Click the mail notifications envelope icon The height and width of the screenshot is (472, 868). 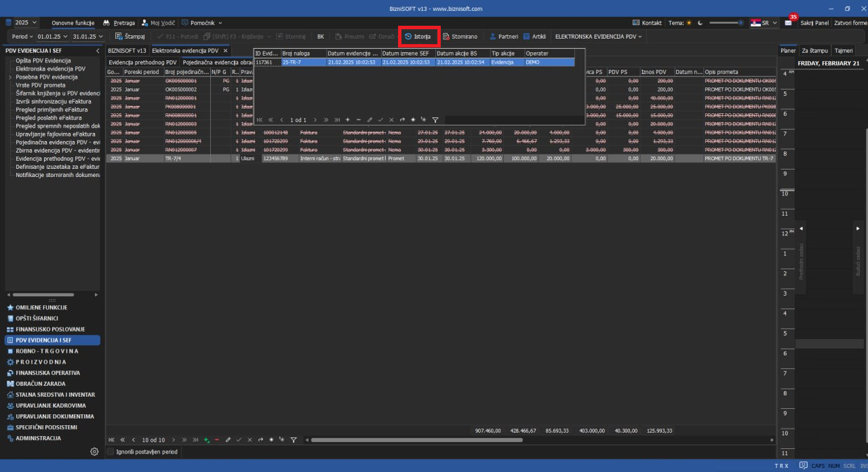coord(788,22)
